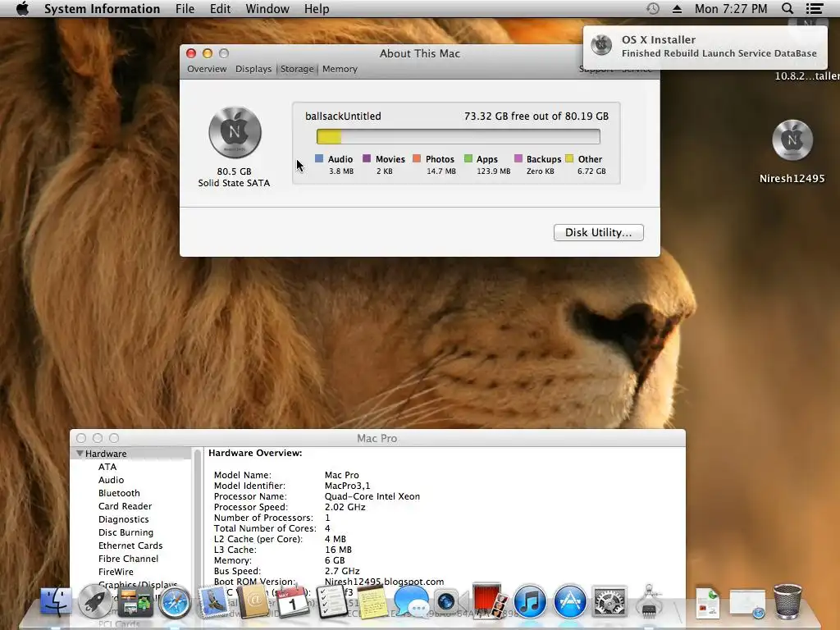840x630 pixels.
Task: Open System Preferences gear in Dock
Action: 609,601
